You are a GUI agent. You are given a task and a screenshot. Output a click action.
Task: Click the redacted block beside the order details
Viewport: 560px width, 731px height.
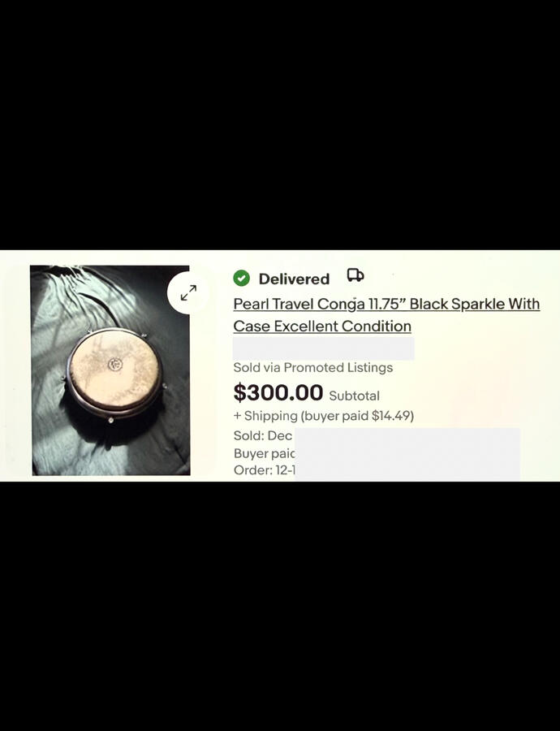pos(407,454)
